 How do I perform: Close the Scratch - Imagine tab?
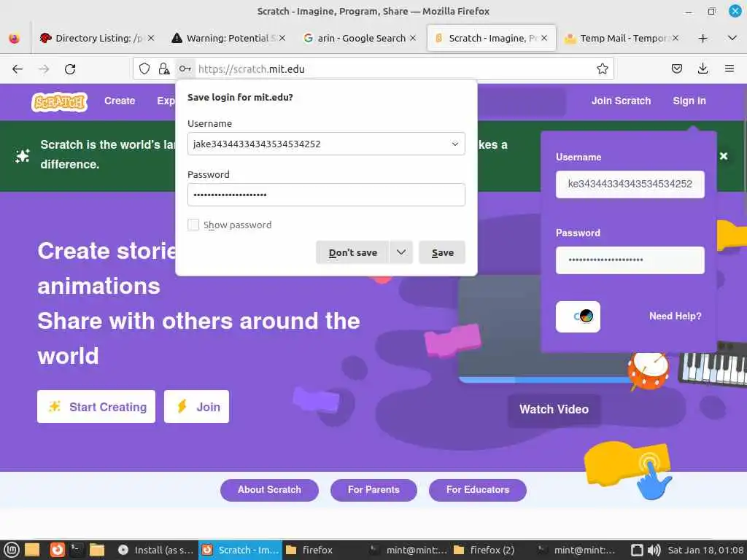(544, 38)
